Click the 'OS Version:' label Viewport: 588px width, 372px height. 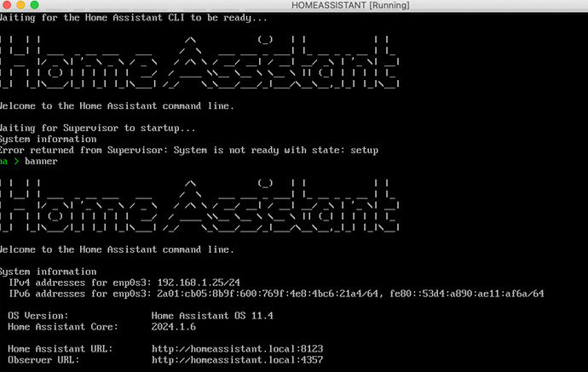coord(38,316)
